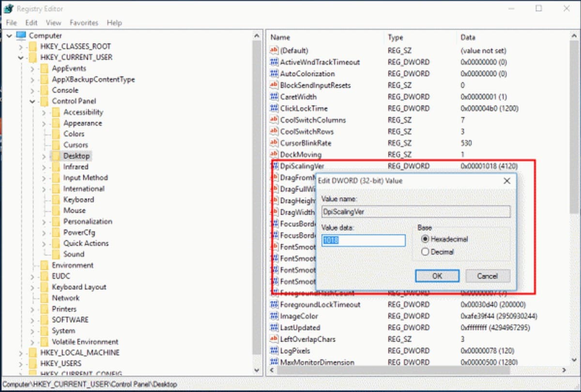Click the string icon beside BlockSendInputResets
Image resolution: width=581 pixels, height=392 pixels.
click(x=274, y=86)
